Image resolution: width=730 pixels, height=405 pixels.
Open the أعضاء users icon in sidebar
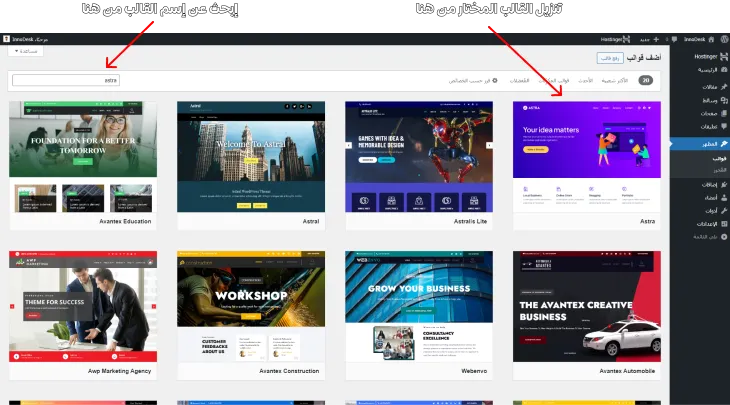coord(724,197)
